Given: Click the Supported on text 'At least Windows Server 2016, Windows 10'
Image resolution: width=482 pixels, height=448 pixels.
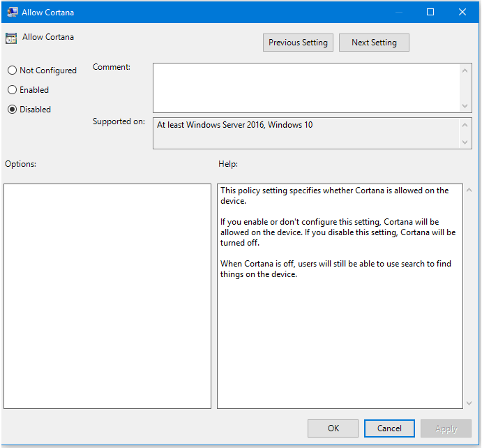Looking at the screenshot, I should pos(235,125).
